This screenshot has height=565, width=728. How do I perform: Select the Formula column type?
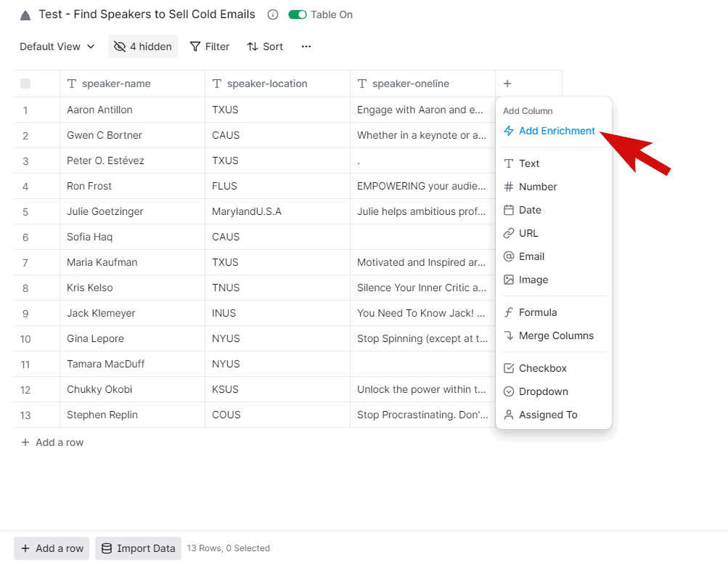coord(531,312)
